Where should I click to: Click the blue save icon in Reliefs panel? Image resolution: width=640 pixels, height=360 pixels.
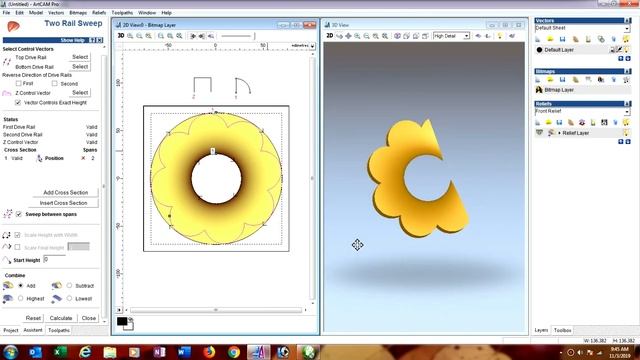tap(560, 122)
